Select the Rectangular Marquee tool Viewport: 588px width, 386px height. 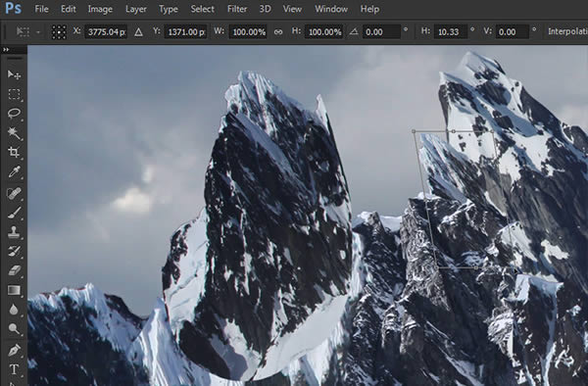[x=14, y=94]
